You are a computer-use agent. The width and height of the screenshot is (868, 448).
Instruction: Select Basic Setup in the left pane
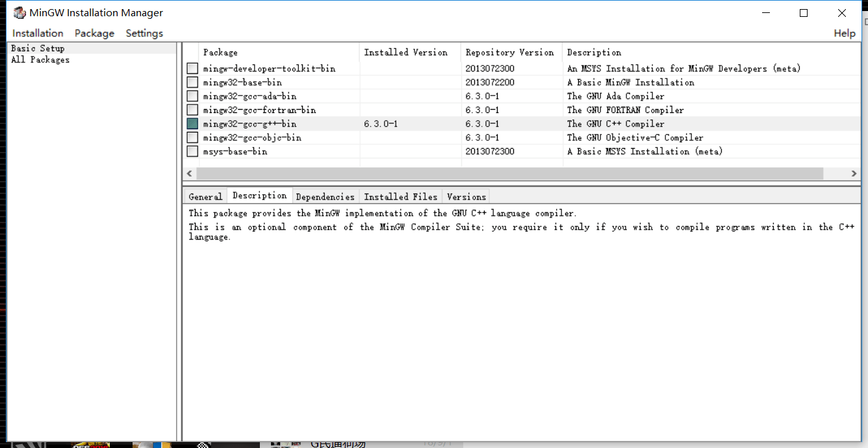pyautogui.click(x=38, y=48)
